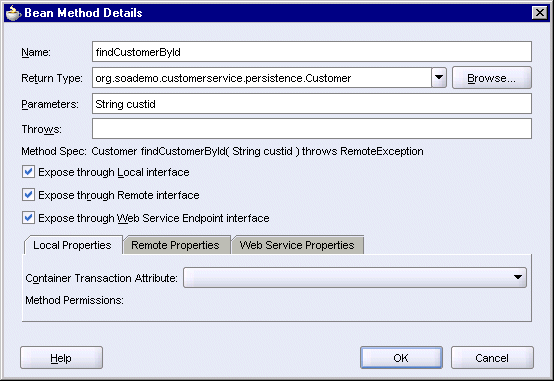The width and height of the screenshot is (554, 381).
Task: Open the Web Service Properties tab
Action: point(297,245)
